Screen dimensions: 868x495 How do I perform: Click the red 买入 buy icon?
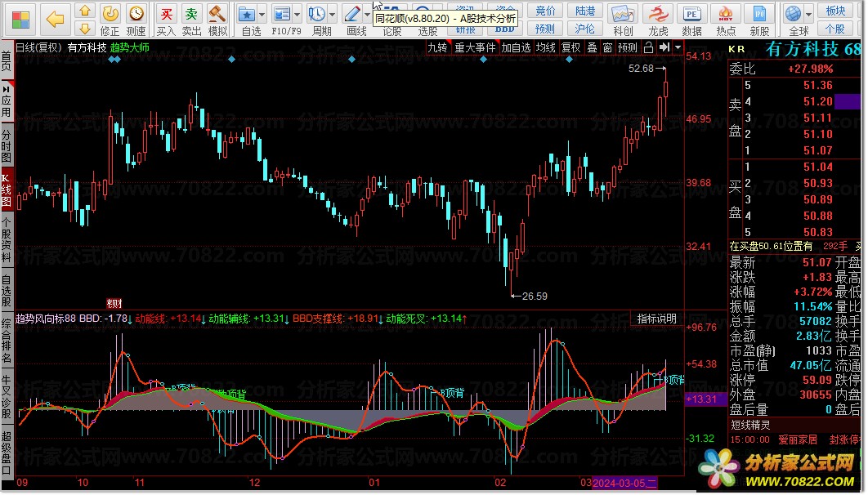(166, 14)
